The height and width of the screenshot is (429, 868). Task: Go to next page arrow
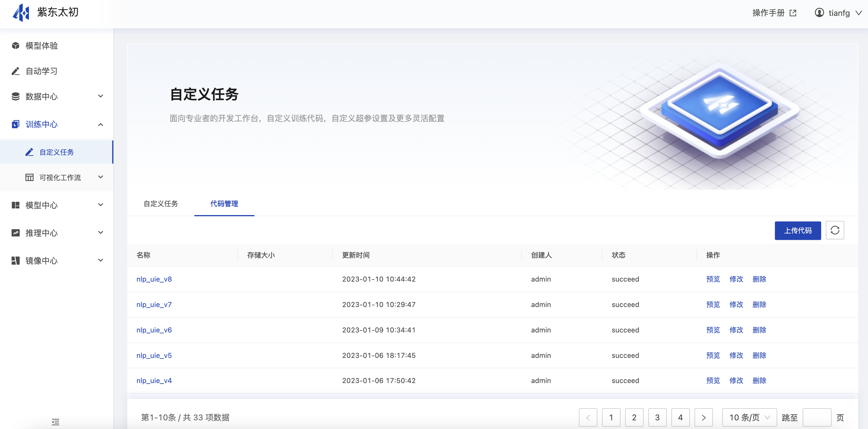tap(703, 417)
